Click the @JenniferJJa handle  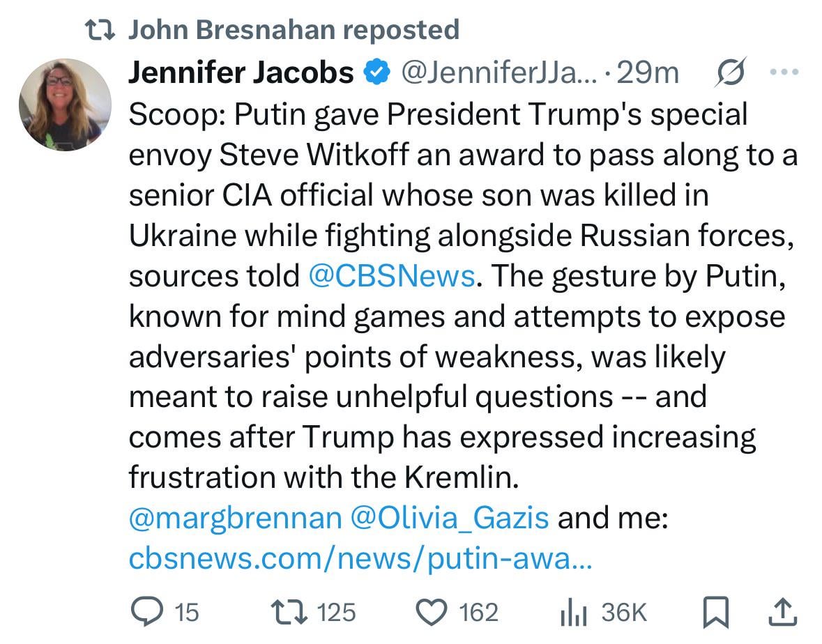click(x=499, y=72)
